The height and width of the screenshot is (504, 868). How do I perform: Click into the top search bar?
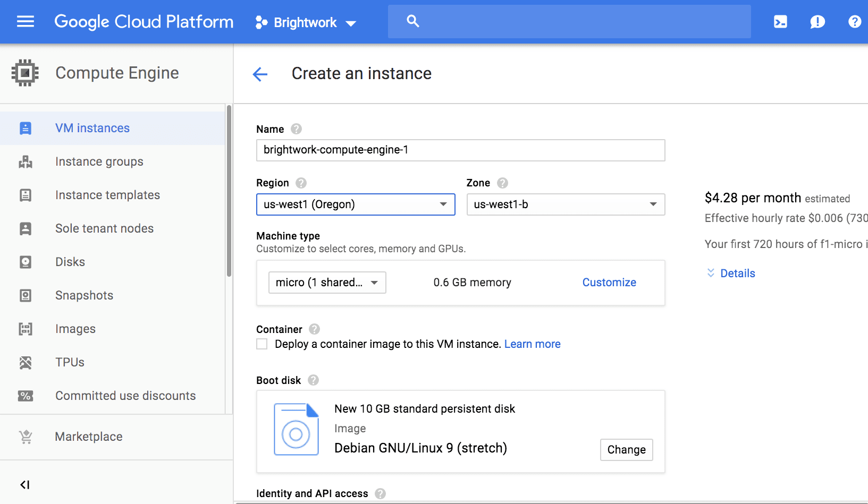tap(569, 22)
